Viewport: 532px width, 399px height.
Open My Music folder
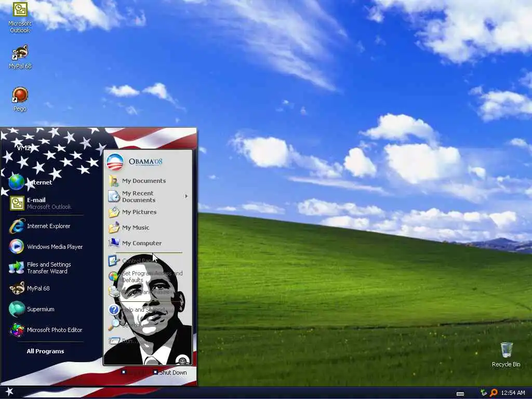[x=129, y=228]
